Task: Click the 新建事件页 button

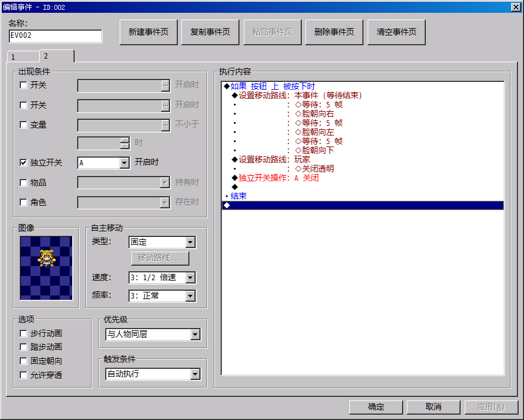Action: pyautogui.click(x=148, y=32)
